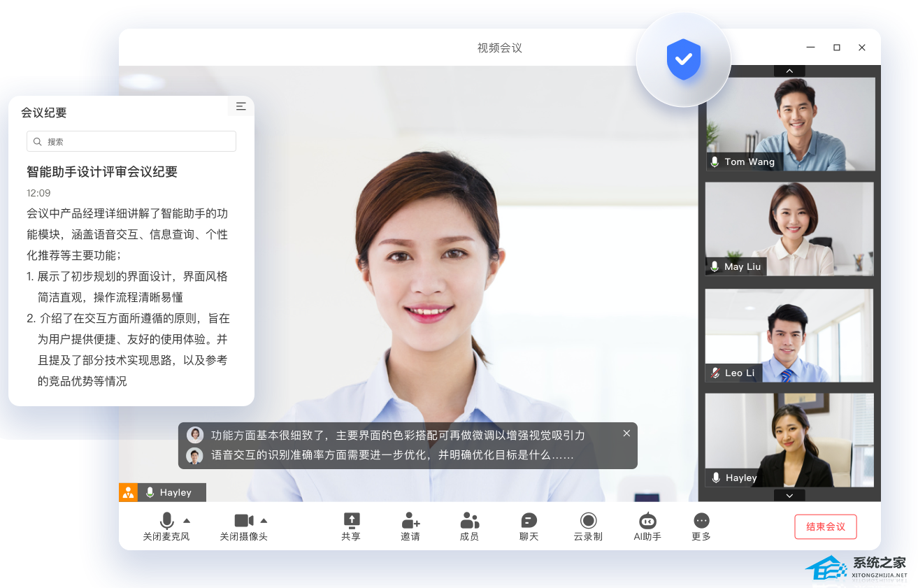This screenshot has height=588, width=918.
Task: Mute microphone with 关闭麦克风 button
Action: (x=166, y=526)
